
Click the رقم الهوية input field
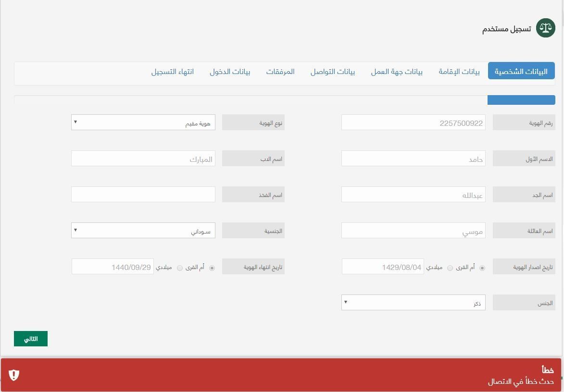pos(413,122)
